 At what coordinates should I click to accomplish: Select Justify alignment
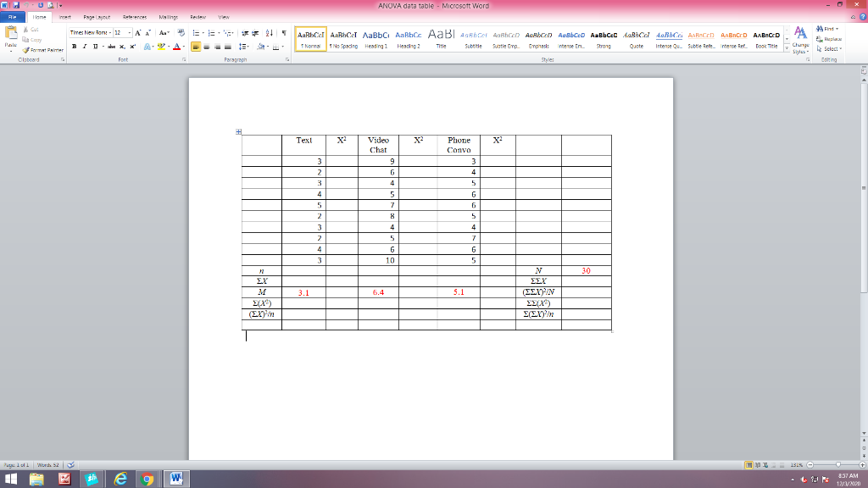click(227, 47)
